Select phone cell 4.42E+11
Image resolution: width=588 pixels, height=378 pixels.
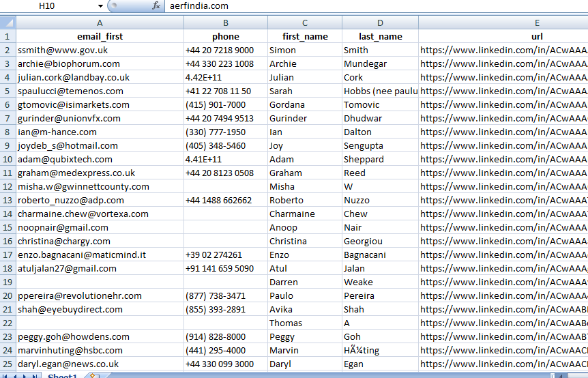tap(226, 77)
